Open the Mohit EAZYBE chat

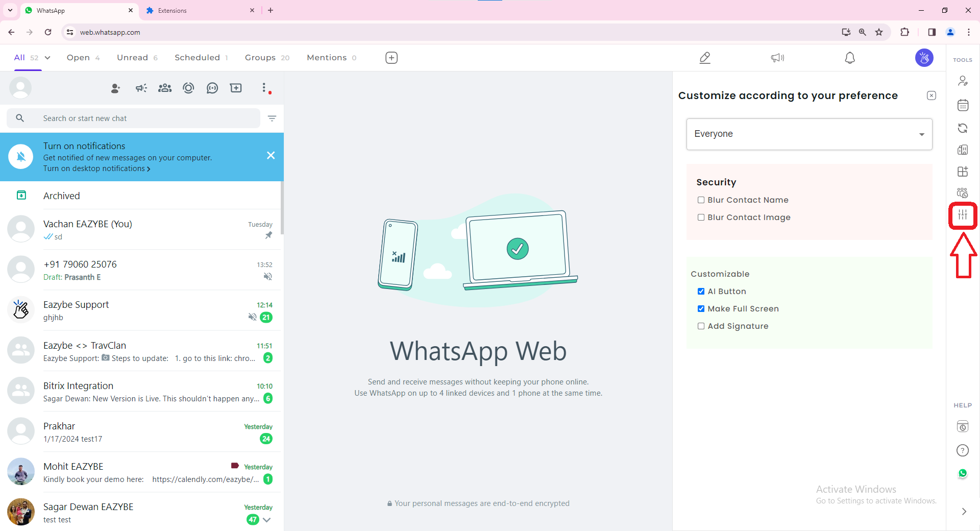click(x=140, y=472)
